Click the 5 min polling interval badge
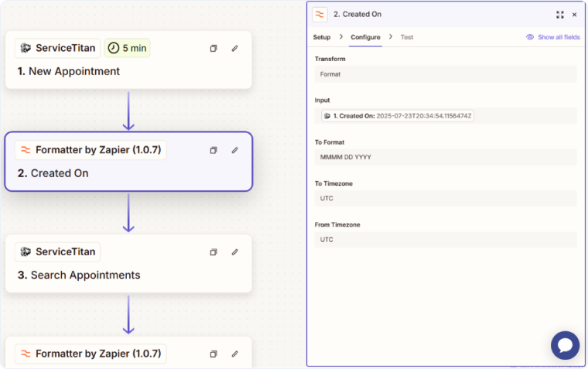The width and height of the screenshot is (588, 369). pyautogui.click(x=127, y=48)
